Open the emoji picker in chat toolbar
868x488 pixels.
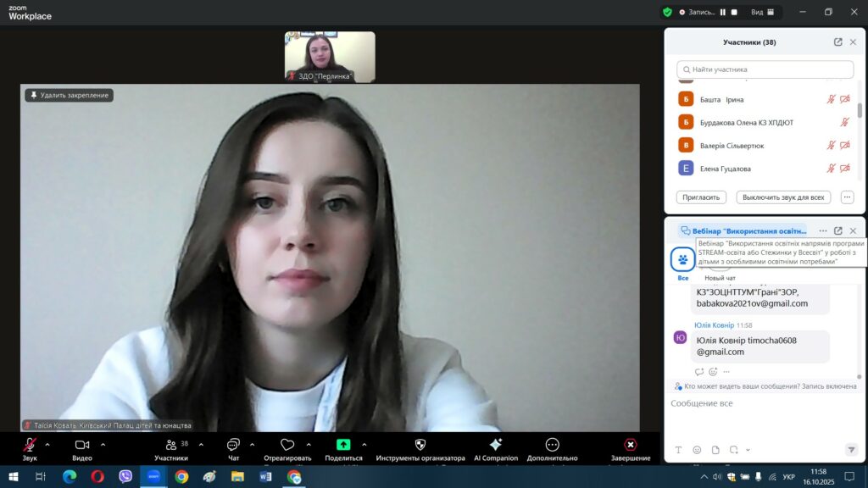(697, 450)
